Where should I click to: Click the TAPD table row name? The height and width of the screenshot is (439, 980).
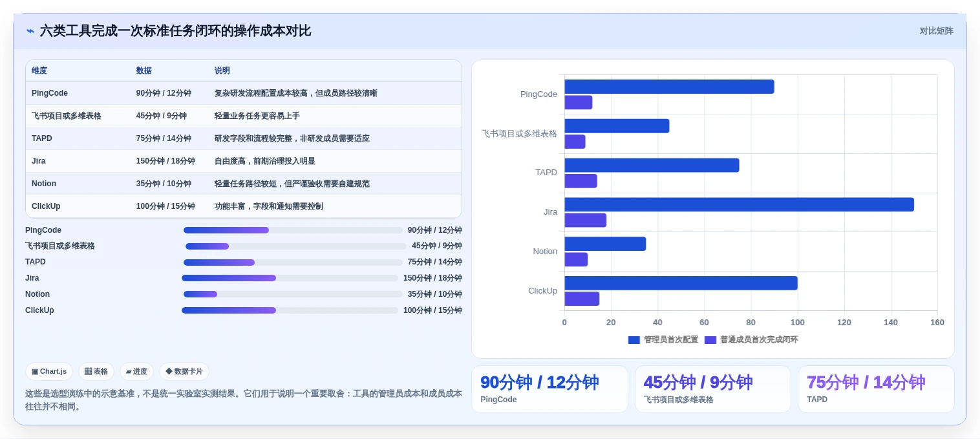42,138
